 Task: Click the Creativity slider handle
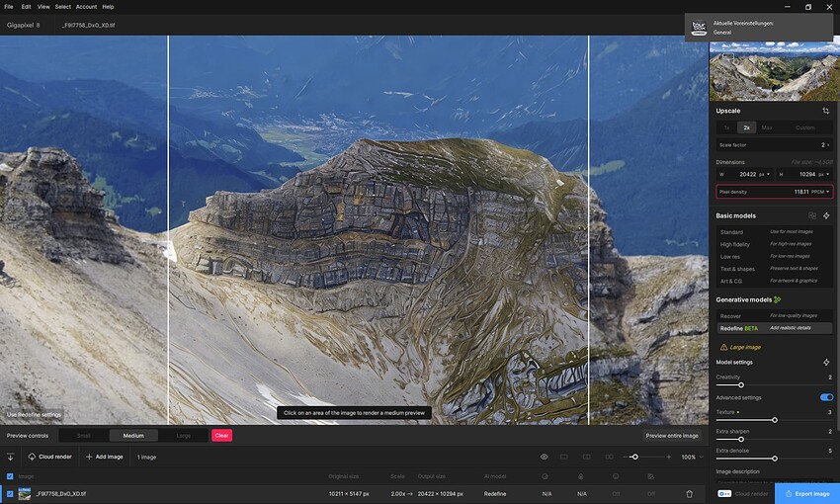tap(741, 385)
